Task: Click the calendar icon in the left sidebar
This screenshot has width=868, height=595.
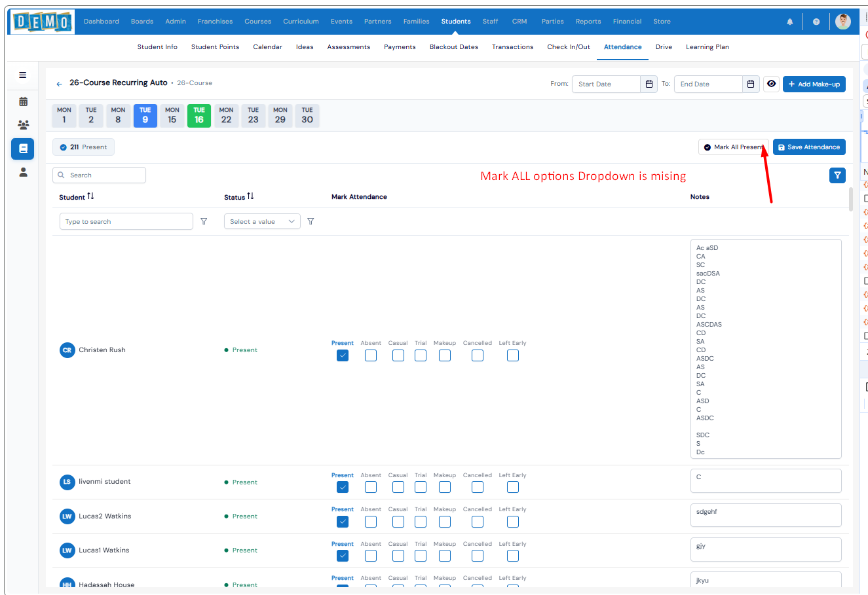Action: [23, 101]
